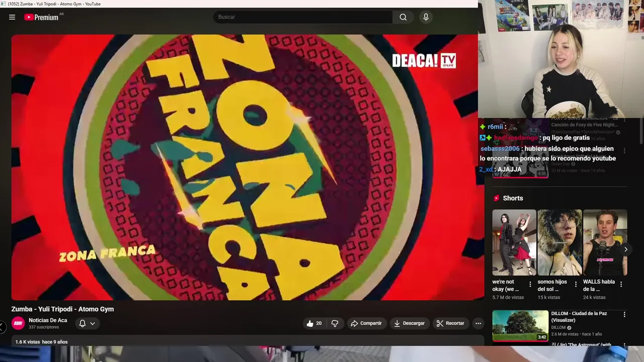644x362 pixels.
Task: Open the 'we're not okay' Short thumbnail
Action: pyautogui.click(x=514, y=242)
